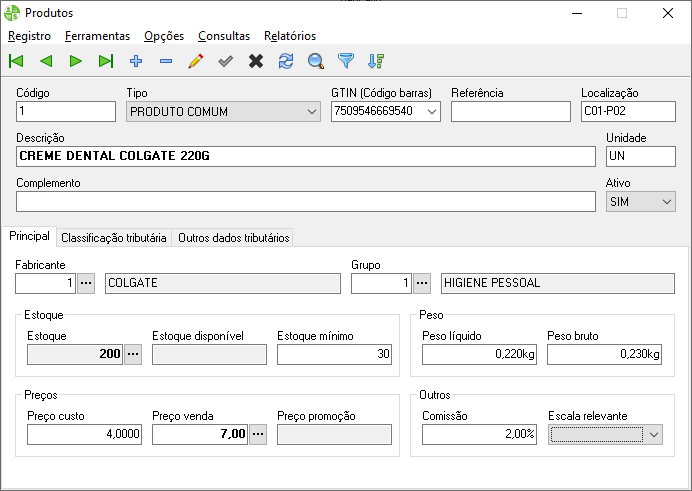Cancel changes with the X icon
692x491 pixels.
click(256, 61)
